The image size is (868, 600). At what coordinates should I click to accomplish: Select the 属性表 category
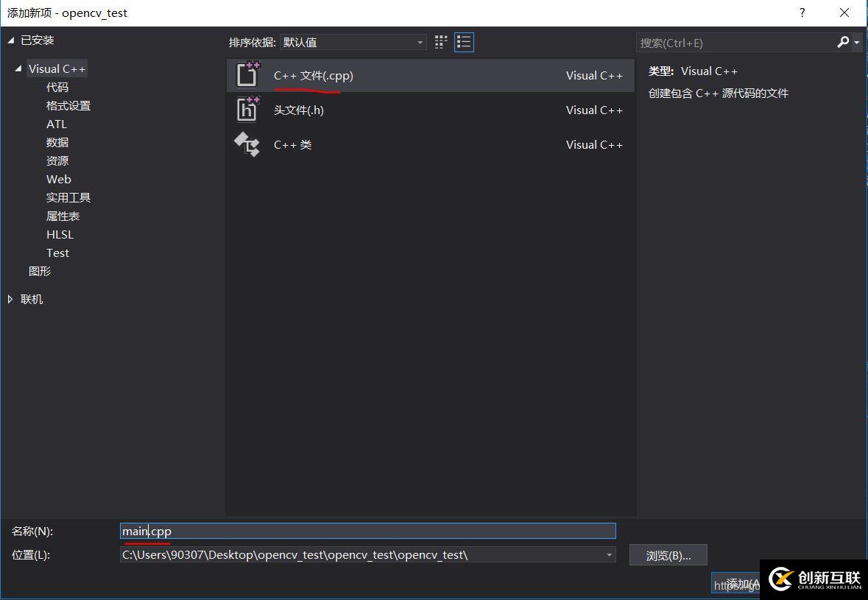click(x=63, y=216)
